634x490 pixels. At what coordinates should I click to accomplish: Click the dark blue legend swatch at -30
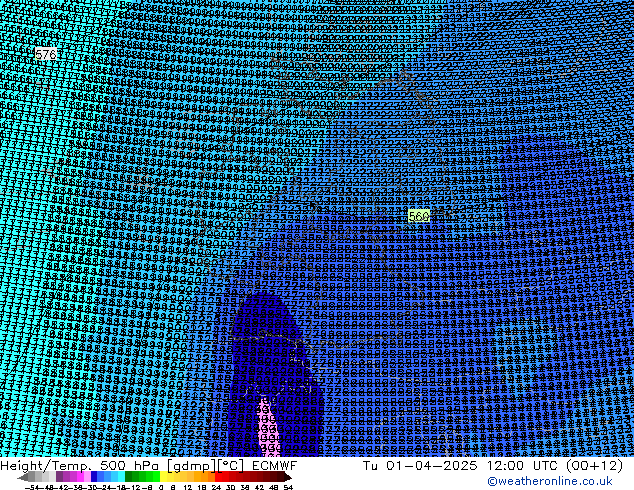pyautogui.click(x=94, y=477)
